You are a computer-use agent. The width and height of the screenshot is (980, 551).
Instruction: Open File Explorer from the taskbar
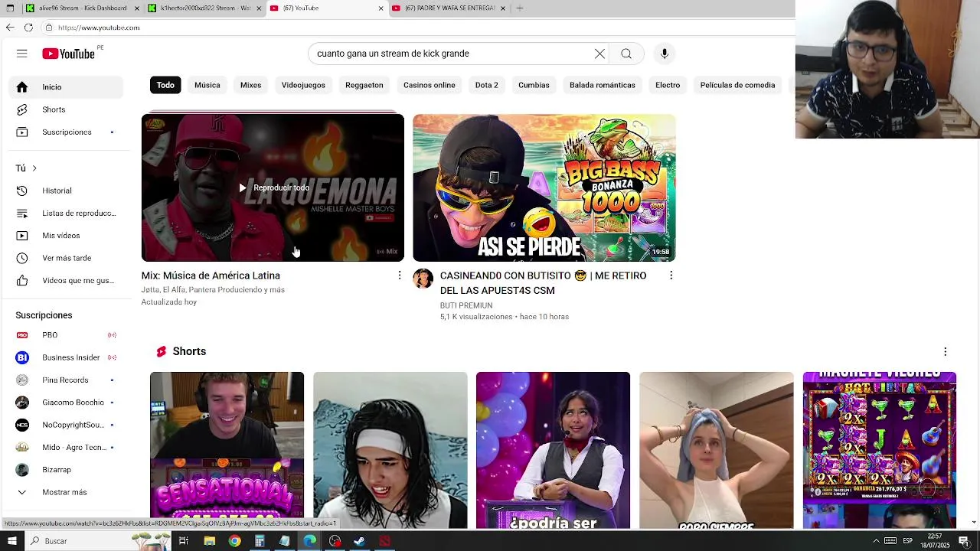pyautogui.click(x=209, y=541)
